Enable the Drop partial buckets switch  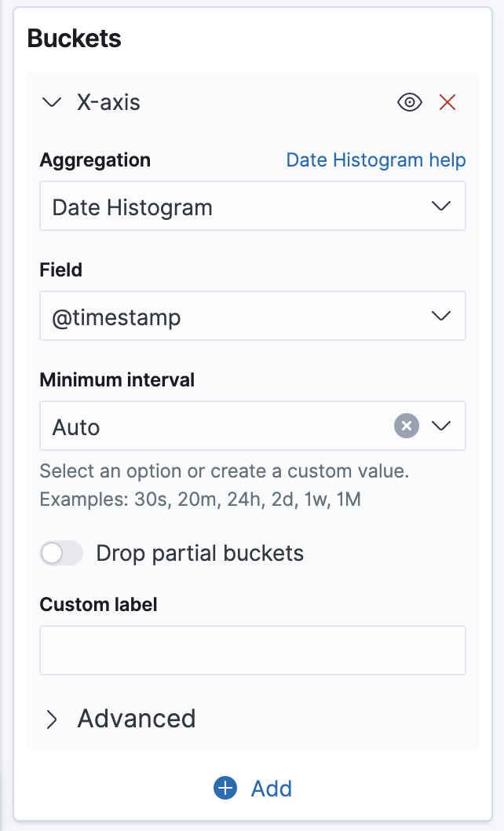pos(61,554)
